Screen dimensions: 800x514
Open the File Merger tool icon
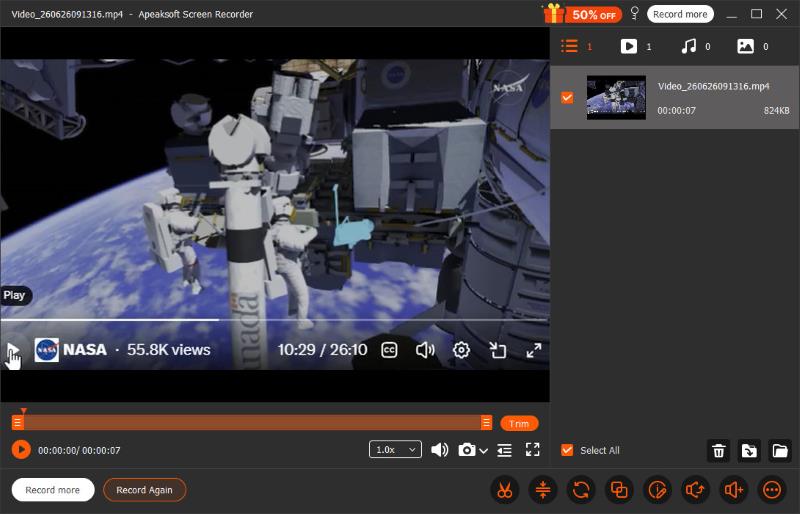pyautogui.click(x=619, y=490)
